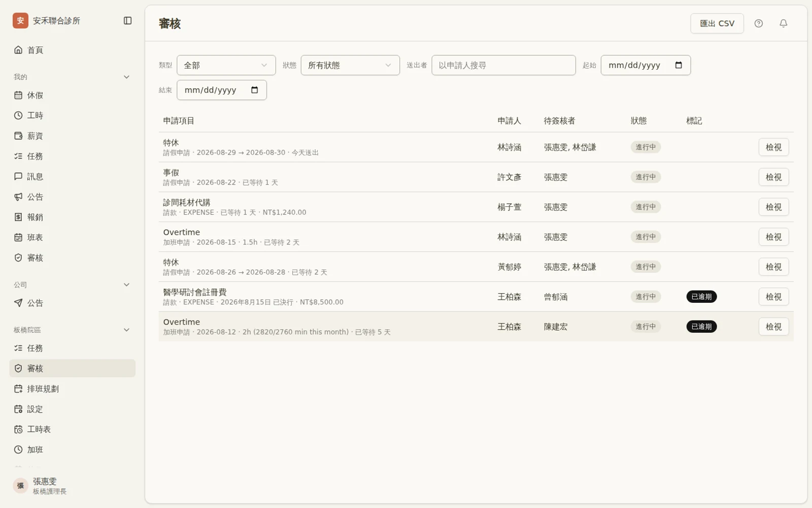The width and height of the screenshot is (812, 508).
Task: Open the notifications bell icon
Action: click(783, 23)
